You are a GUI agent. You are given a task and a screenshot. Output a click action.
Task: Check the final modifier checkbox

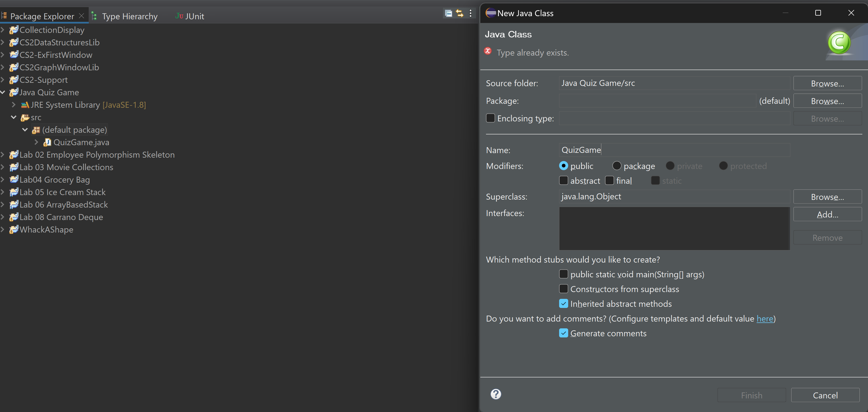point(609,180)
